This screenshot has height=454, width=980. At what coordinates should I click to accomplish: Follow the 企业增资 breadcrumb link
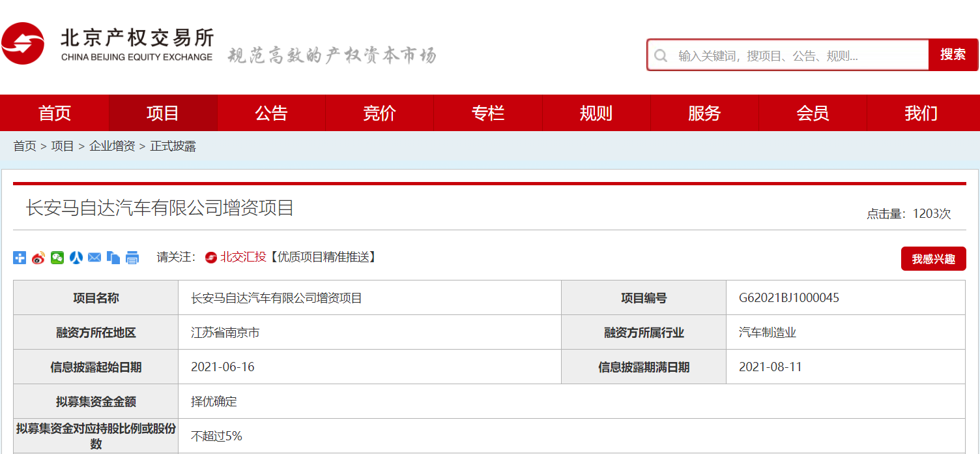click(112, 146)
